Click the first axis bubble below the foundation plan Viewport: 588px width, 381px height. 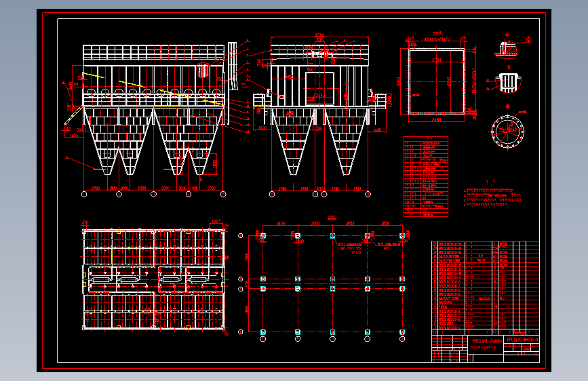coord(263,339)
